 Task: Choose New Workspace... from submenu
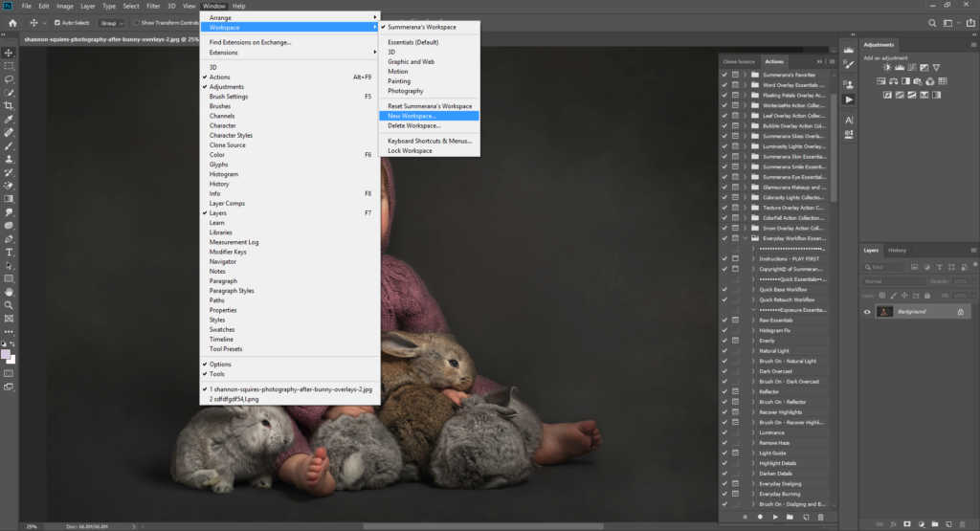[x=429, y=116]
